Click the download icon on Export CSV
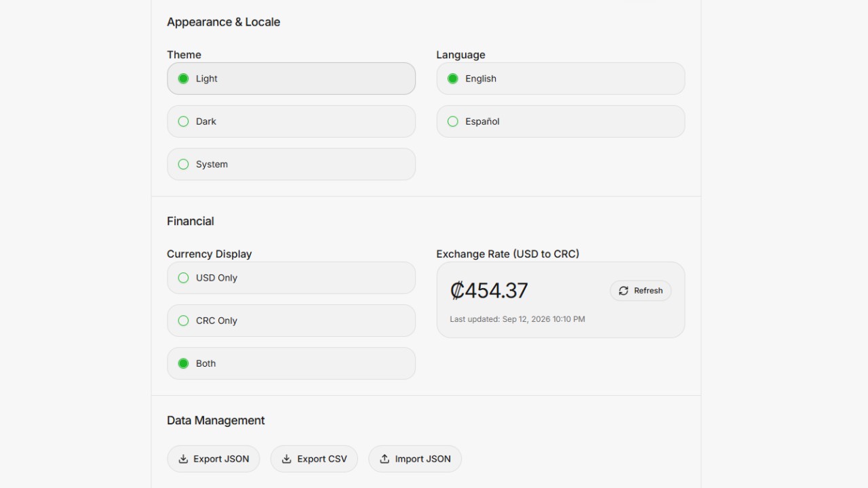Viewport: 868px width, 488px height. [x=287, y=459]
